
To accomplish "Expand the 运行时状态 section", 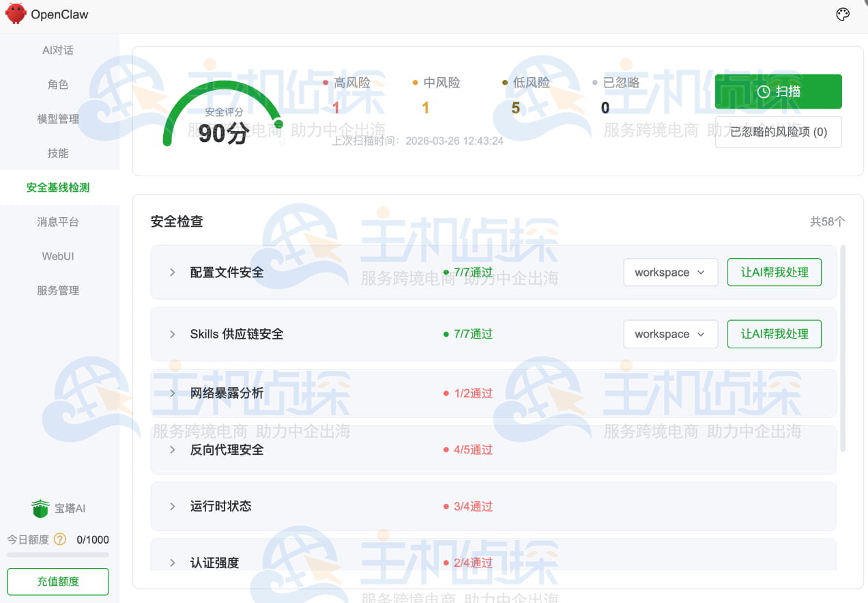I will pyautogui.click(x=172, y=506).
